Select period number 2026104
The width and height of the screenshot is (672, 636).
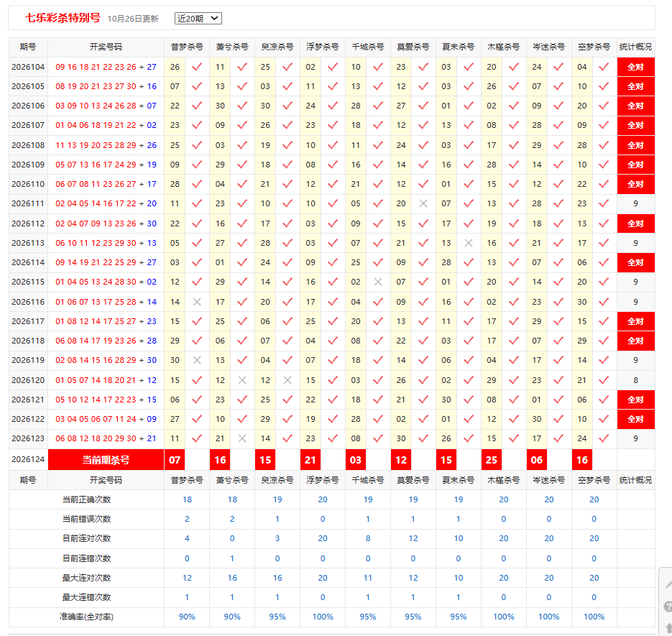pyautogui.click(x=28, y=67)
